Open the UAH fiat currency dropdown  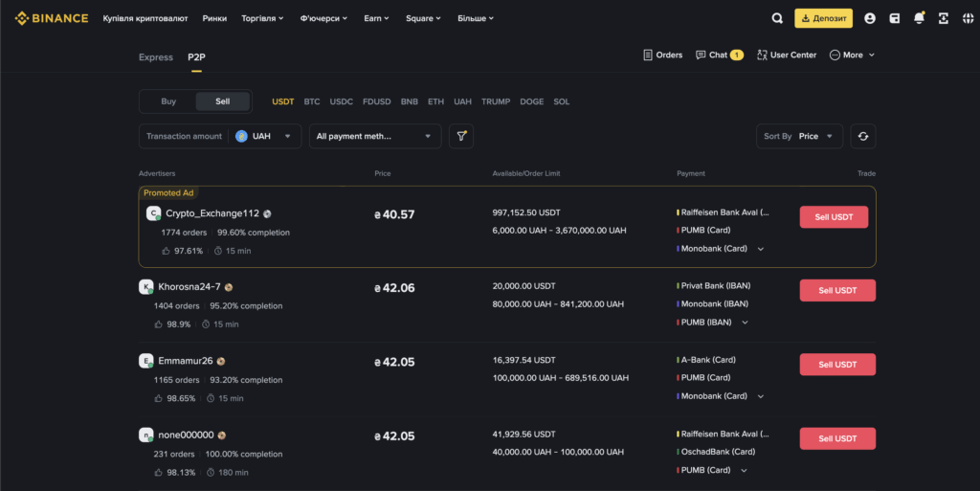[x=265, y=136]
